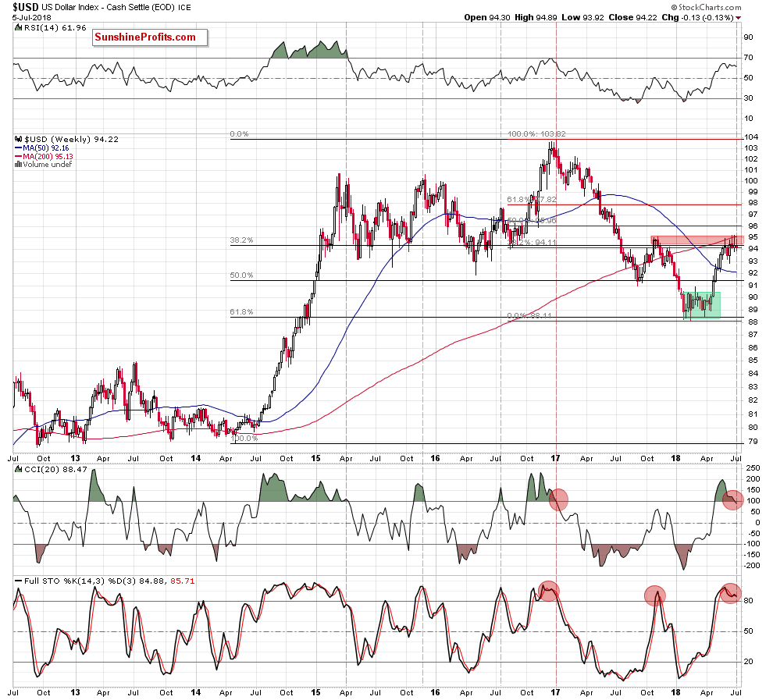Screen dimensions: 773x700
Task: Open the © StockCharts.com credit
Action: (706, 7)
